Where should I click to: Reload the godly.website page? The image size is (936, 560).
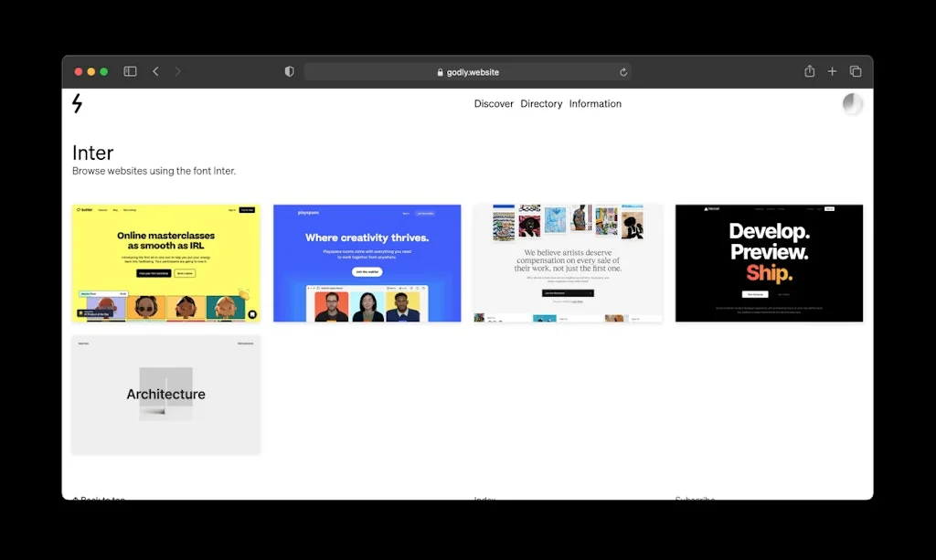[622, 71]
